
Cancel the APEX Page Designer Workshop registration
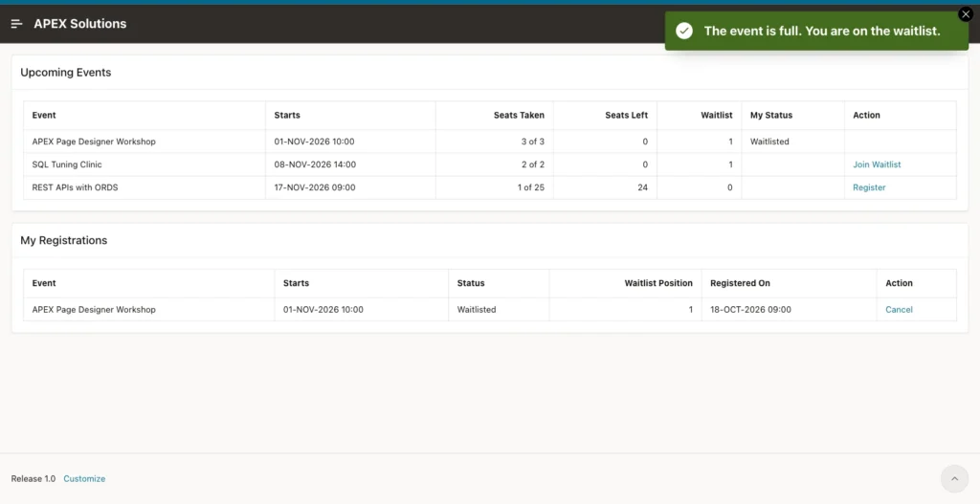click(899, 309)
